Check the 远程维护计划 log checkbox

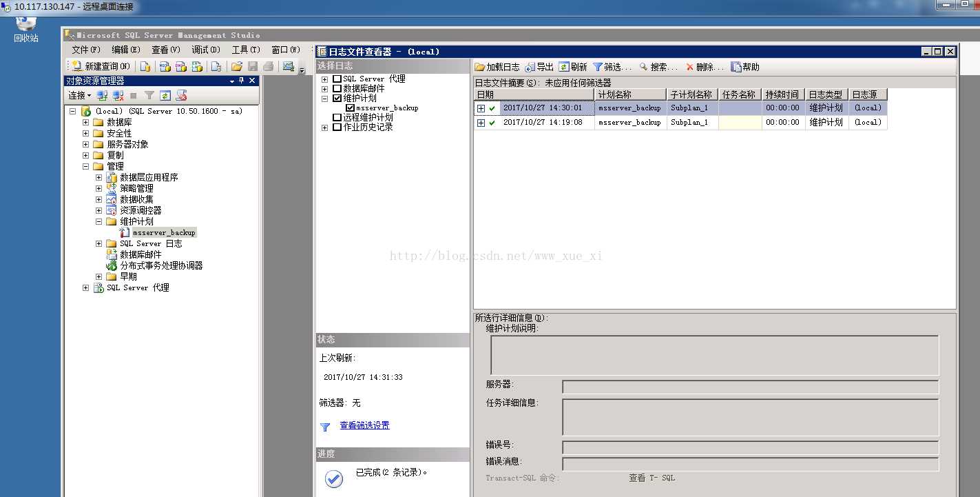pyautogui.click(x=337, y=118)
